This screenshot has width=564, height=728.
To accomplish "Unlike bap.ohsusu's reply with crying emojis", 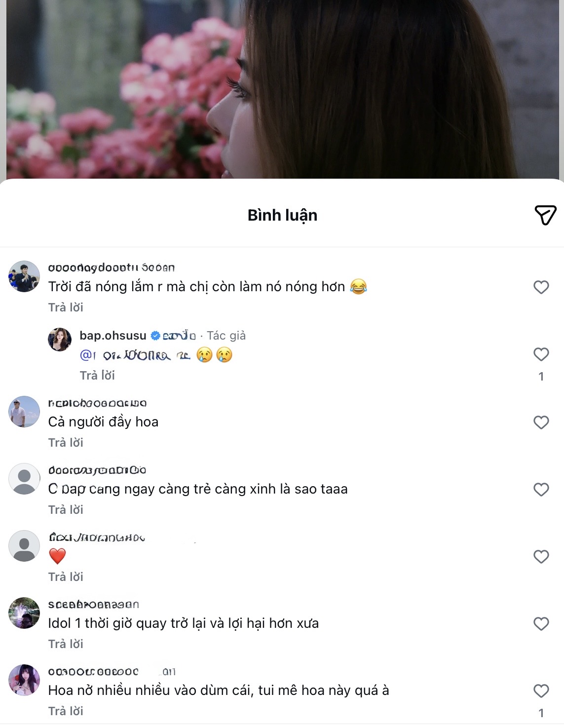I will point(541,354).
